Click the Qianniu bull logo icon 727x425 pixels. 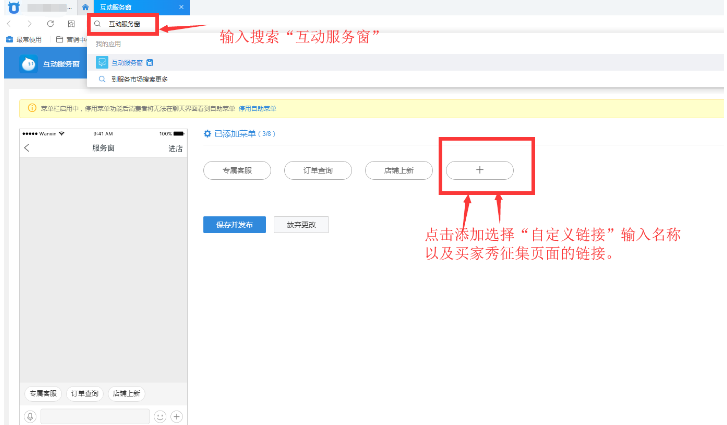pyautogui.click(x=14, y=7)
